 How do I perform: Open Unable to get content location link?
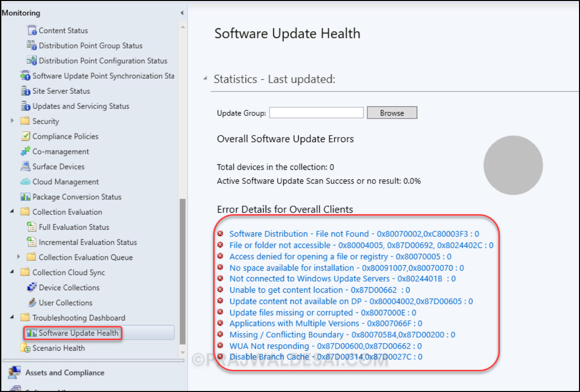click(319, 290)
